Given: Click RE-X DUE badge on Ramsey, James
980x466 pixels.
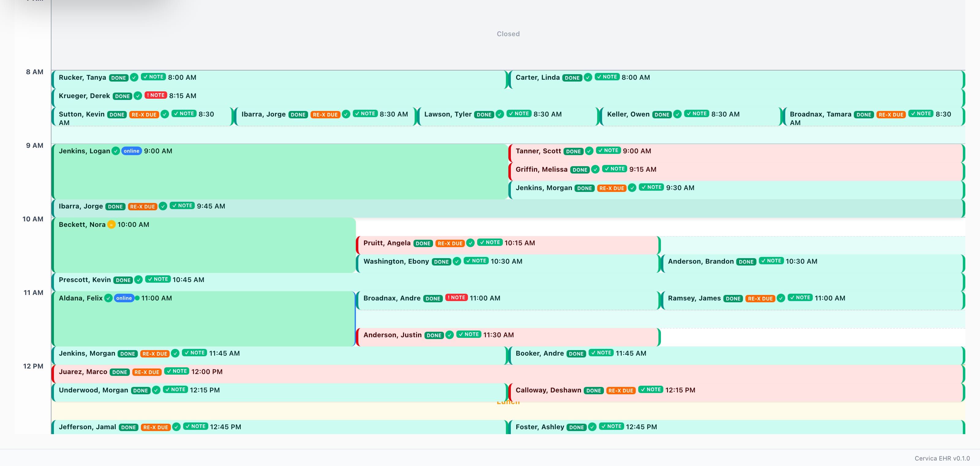Looking at the screenshot, I should (760, 299).
